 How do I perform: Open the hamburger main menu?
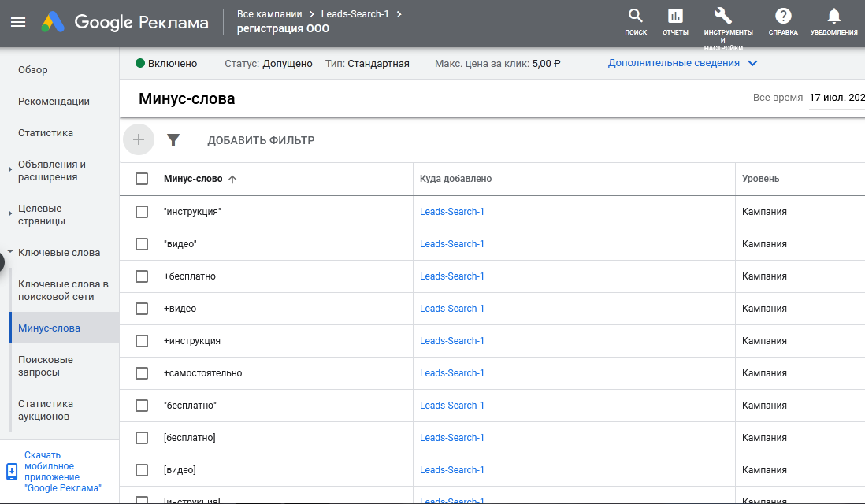pos(18,22)
